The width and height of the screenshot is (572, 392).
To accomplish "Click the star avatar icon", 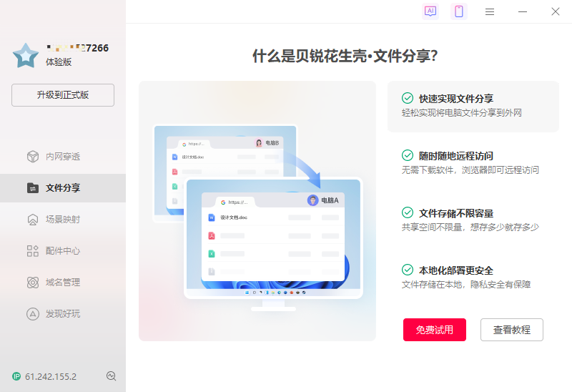I will click(26, 56).
